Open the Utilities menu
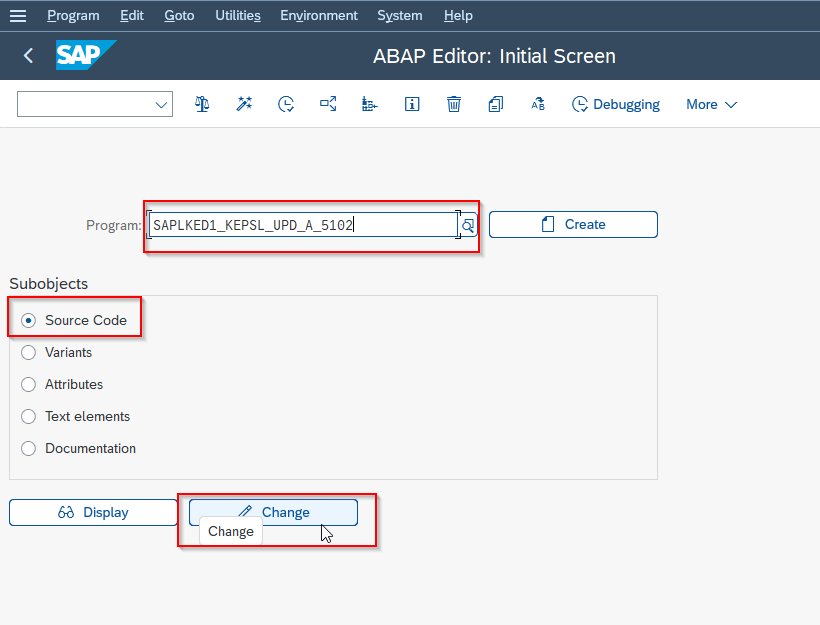This screenshot has height=625, width=820. tap(237, 15)
